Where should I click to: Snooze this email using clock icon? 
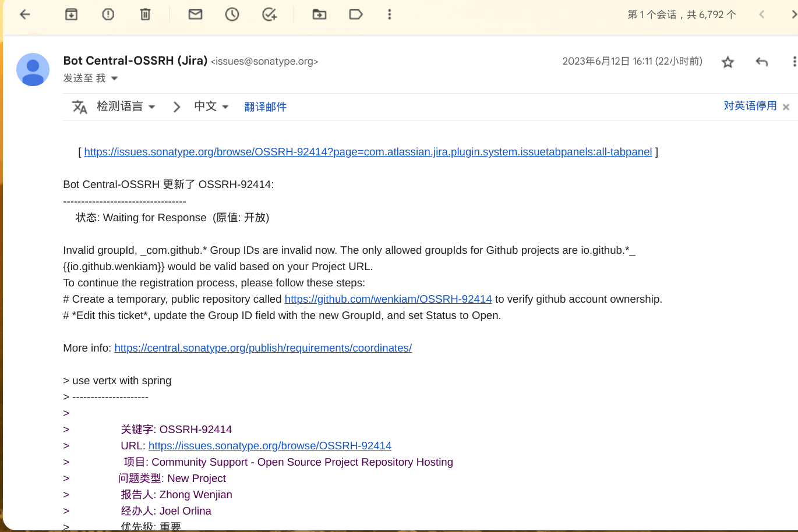pos(232,15)
